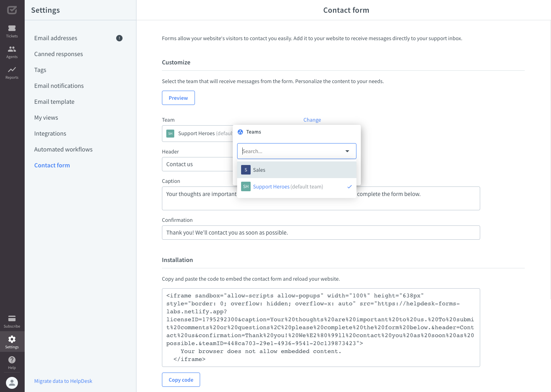Image resolution: width=551 pixels, height=392 pixels.
Task: Click the Change link to reassign team
Action: pyautogui.click(x=312, y=120)
